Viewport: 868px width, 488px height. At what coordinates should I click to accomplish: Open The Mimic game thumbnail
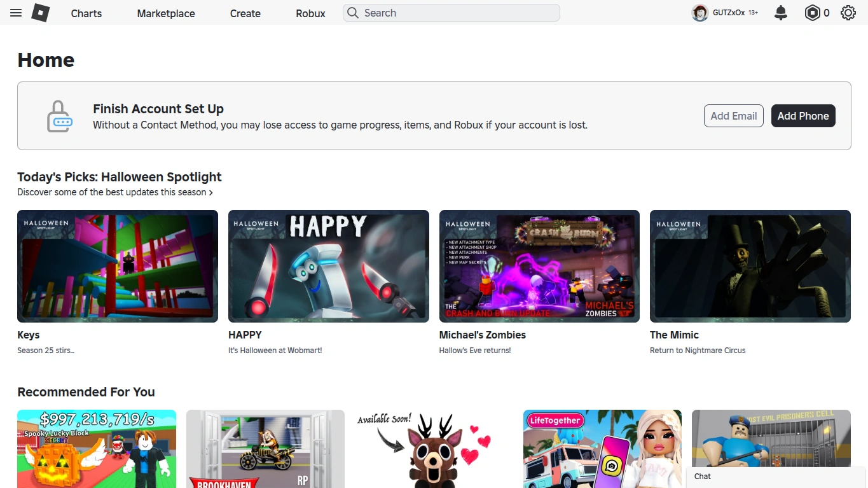(750, 266)
